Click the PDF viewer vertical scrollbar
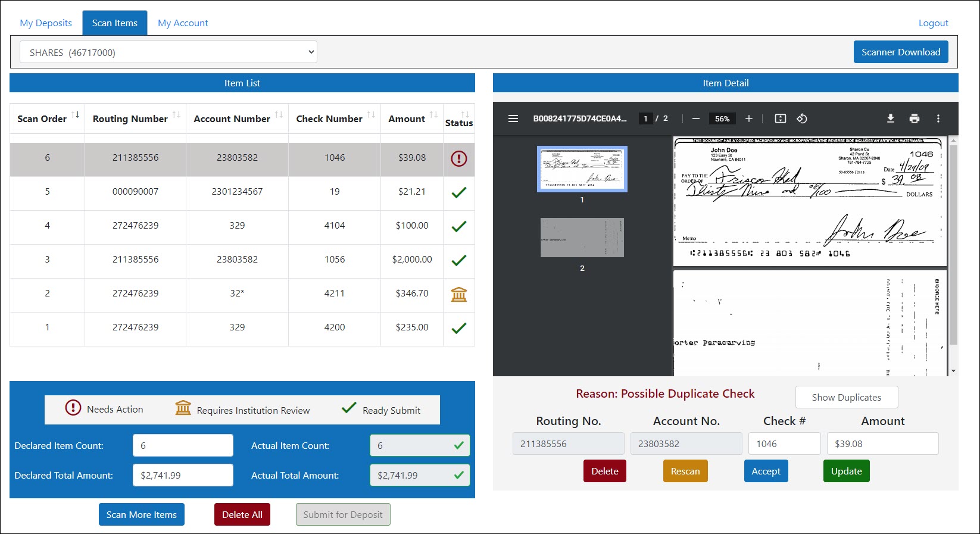Image resolution: width=980 pixels, height=534 pixels. click(953, 244)
